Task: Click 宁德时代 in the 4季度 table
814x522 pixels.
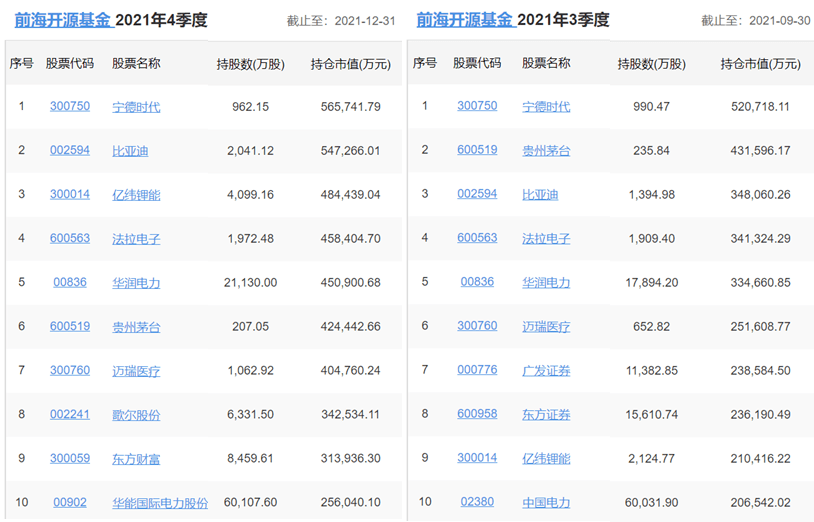Action: (136, 107)
